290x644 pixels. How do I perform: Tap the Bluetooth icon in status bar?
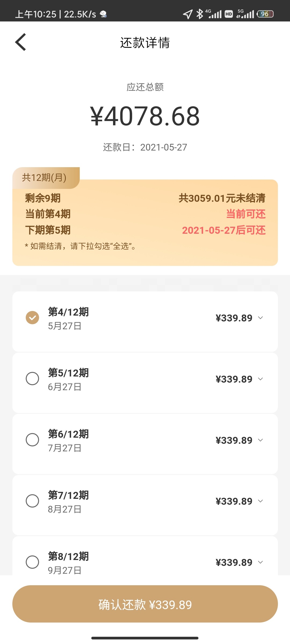tap(200, 14)
